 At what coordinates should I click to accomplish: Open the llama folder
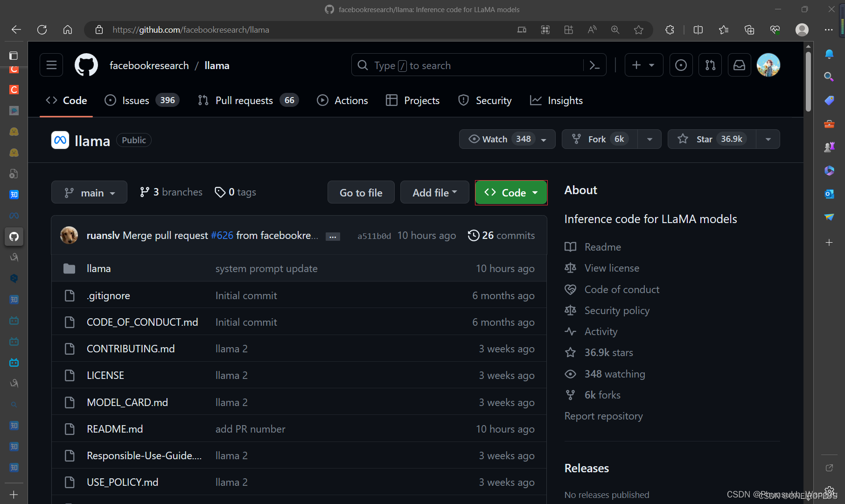click(x=98, y=268)
